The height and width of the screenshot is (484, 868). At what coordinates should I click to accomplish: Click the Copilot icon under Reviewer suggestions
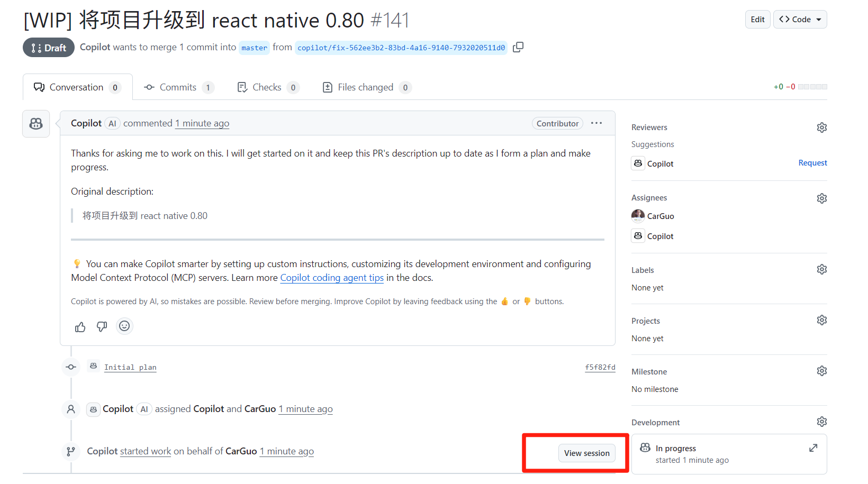[x=638, y=163]
